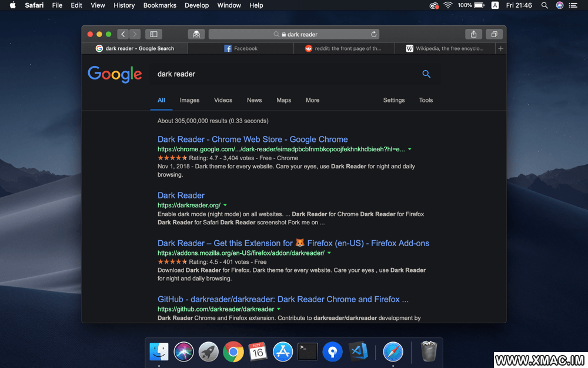Go forward with Safari's forward arrow

pos(135,34)
